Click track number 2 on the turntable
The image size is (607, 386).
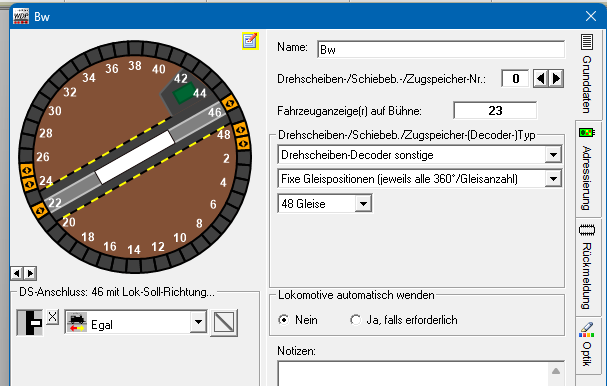pyautogui.click(x=226, y=158)
